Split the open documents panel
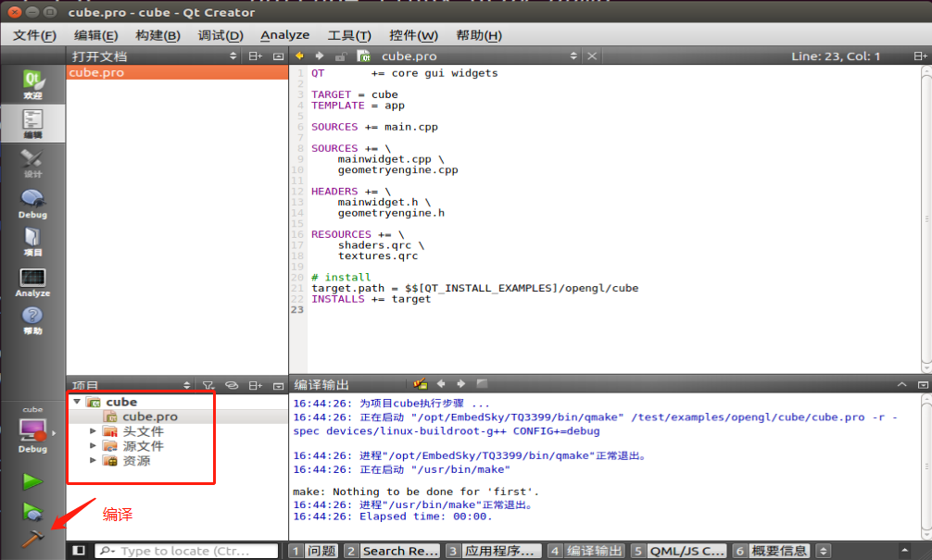 coord(255,56)
